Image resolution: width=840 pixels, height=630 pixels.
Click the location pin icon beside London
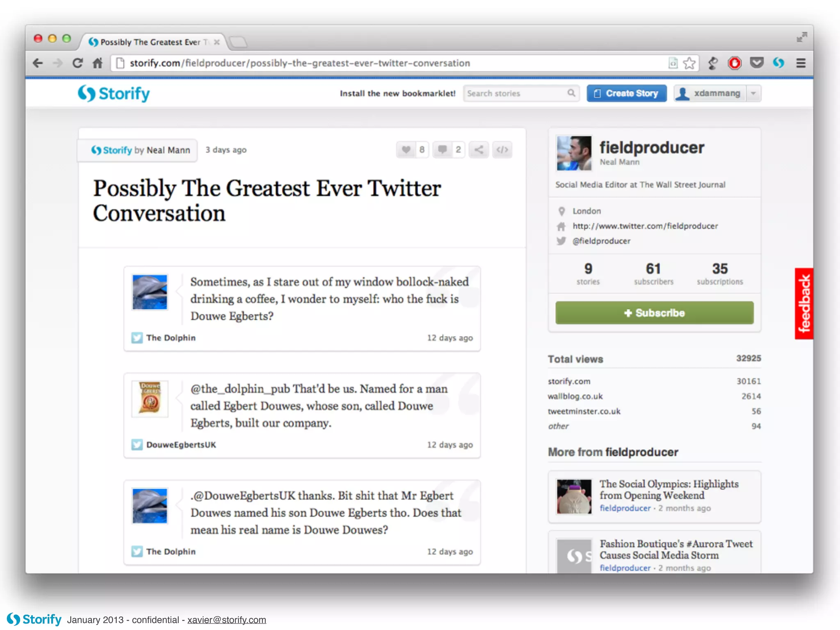pyautogui.click(x=562, y=211)
